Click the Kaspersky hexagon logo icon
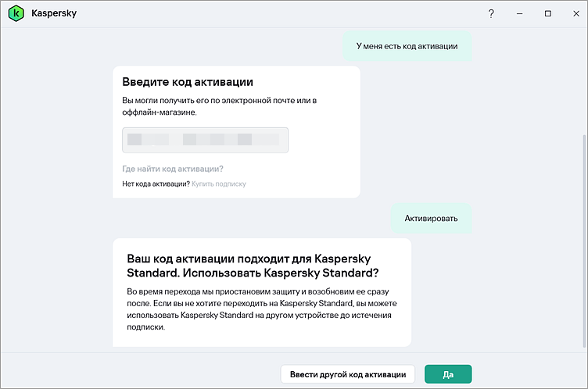The height and width of the screenshot is (389, 588). (16, 13)
